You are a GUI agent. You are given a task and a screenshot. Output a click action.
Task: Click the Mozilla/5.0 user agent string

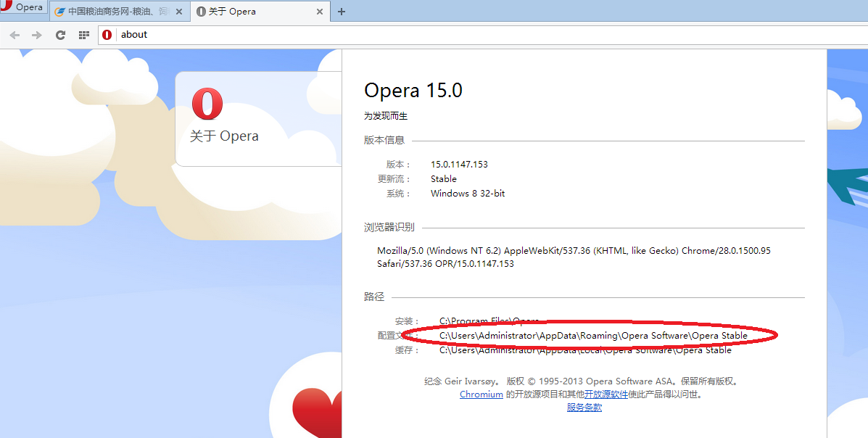pos(574,257)
